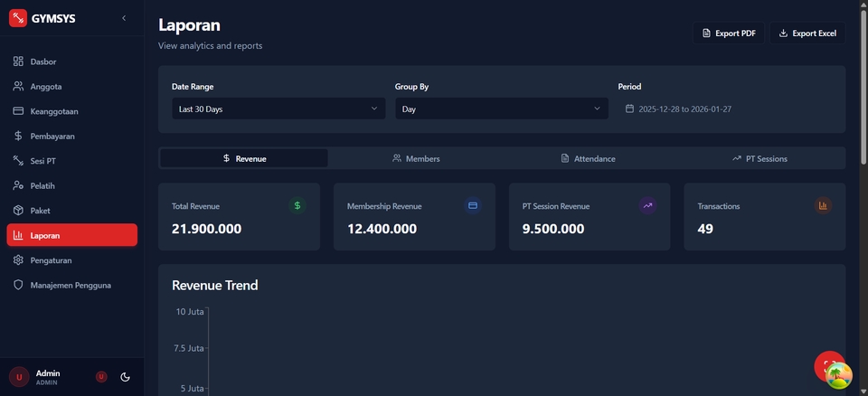868x396 pixels.
Task: Click the Paket box icon
Action: pos(18,211)
